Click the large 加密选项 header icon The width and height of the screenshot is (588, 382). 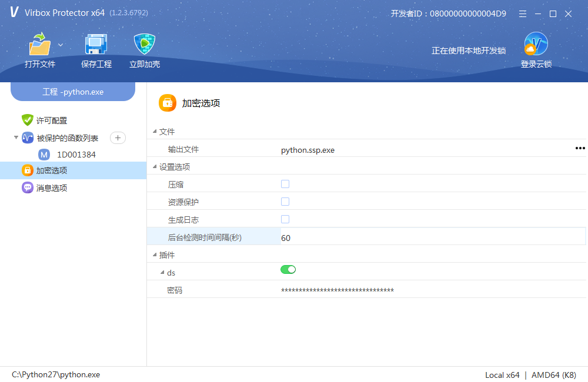[x=167, y=103]
